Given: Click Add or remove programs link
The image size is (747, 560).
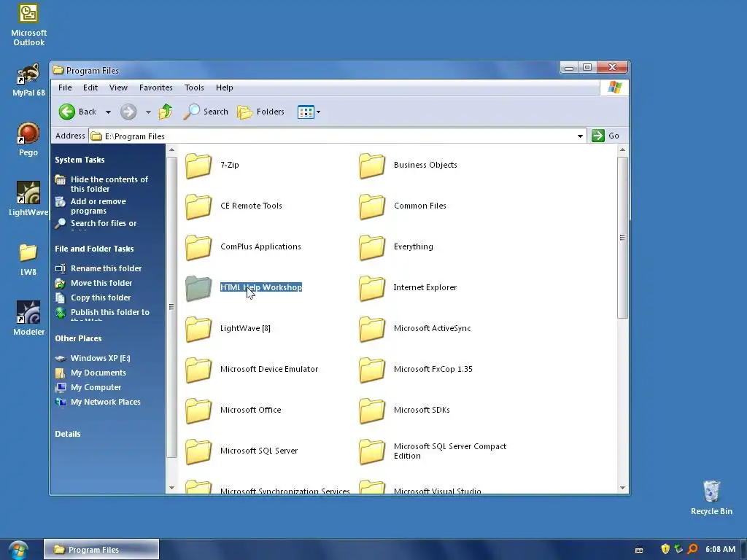Looking at the screenshot, I should click(90, 206).
